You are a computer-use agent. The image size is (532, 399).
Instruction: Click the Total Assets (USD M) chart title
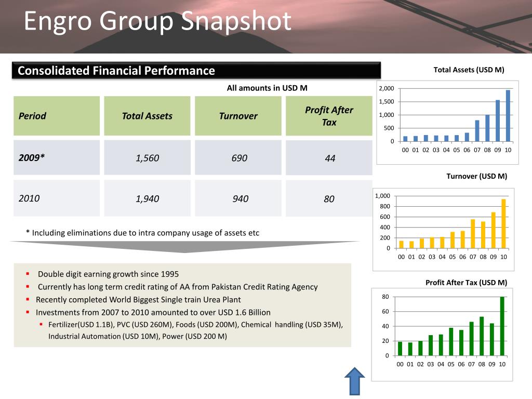469,70
